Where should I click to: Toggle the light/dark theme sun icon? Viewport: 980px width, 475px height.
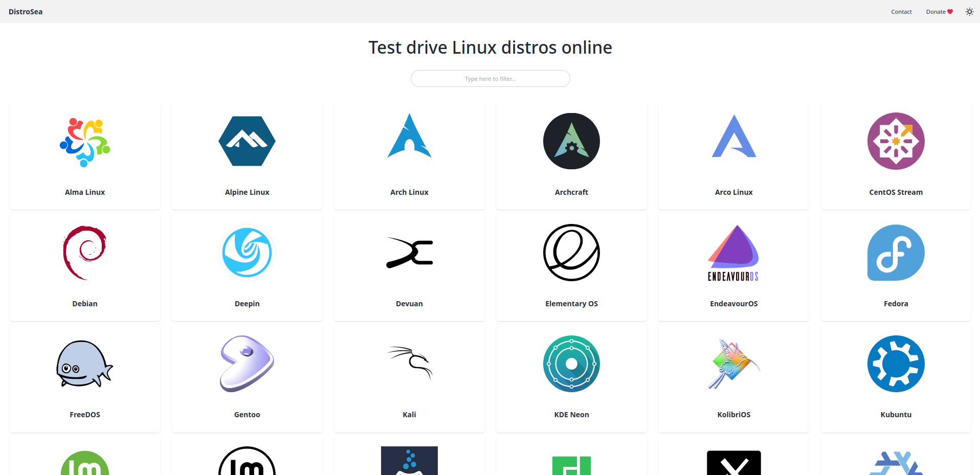point(969,12)
